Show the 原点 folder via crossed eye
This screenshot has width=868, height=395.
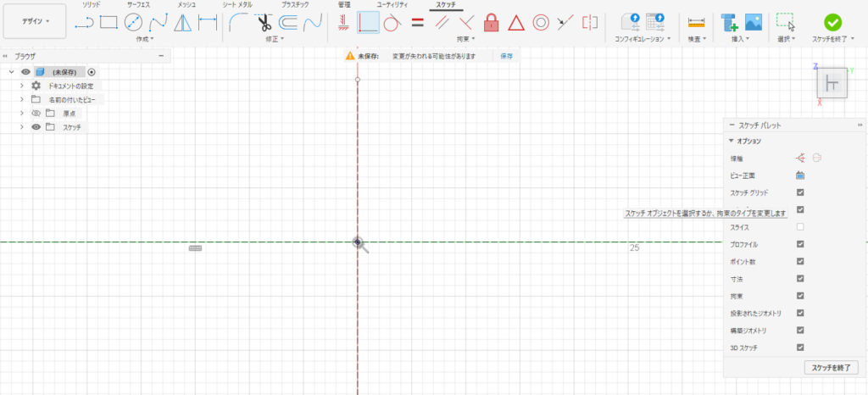36,114
